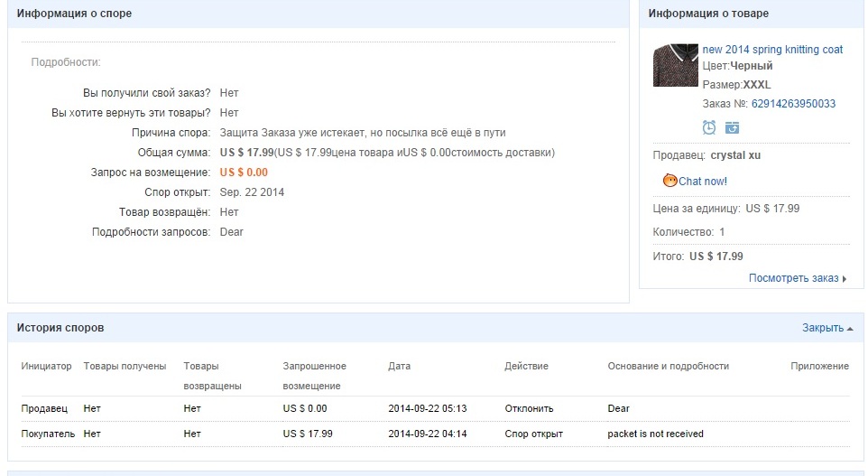Click 'Продавец' initiator cell
868x476 pixels.
click(x=44, y=408)
